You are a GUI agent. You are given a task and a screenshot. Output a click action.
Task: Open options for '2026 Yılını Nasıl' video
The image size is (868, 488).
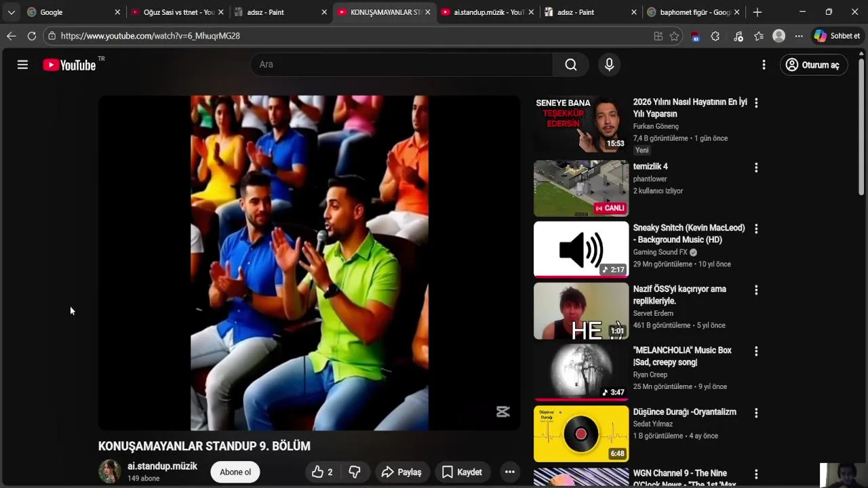coord(756,103)
